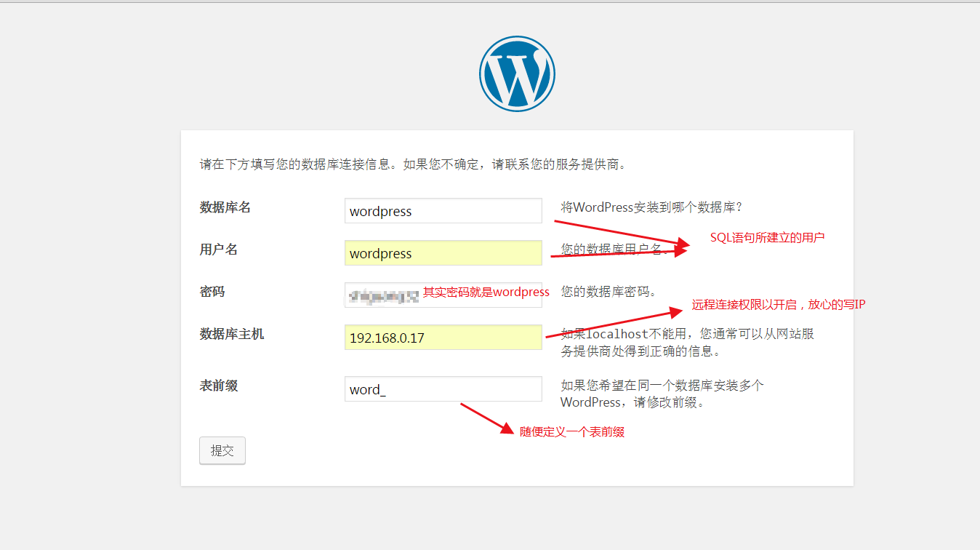Edit the table prefix field word_
980x550 pixels.
pos(443,389)
